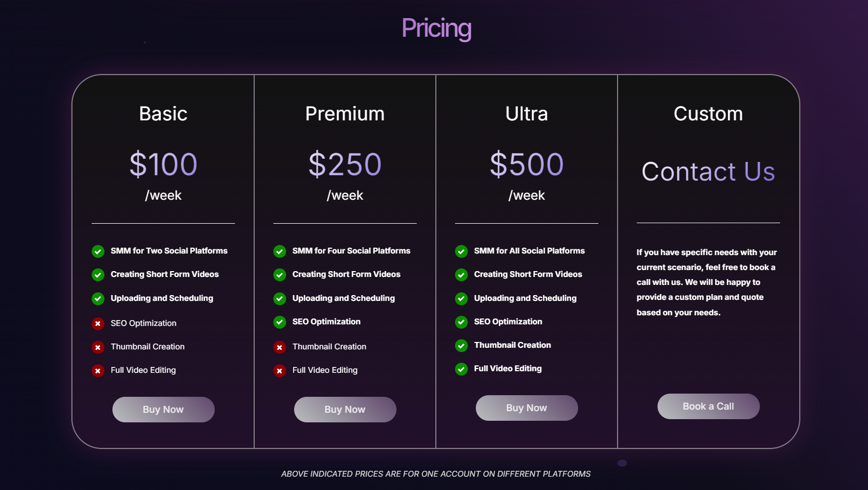Click green check beside SMM for All Social Platforms
The image size is (868, 490).
click(x=461, y=251)
